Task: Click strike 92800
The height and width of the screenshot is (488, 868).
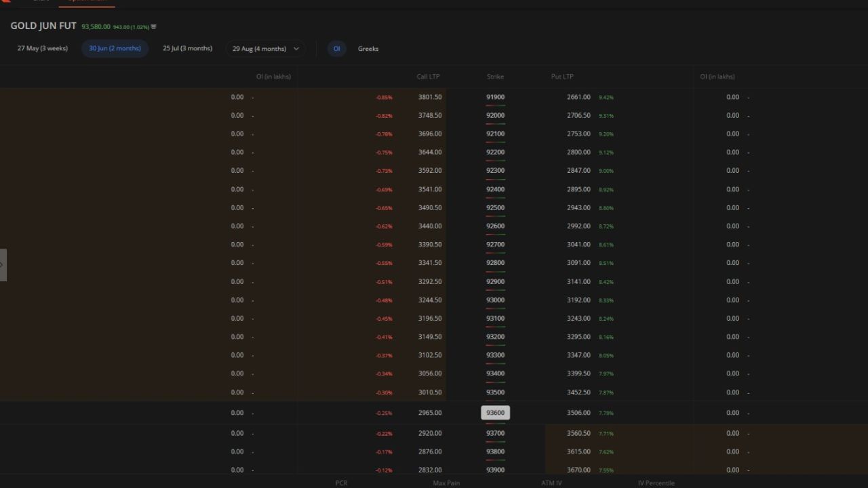Action: click(x=496, y=262)
